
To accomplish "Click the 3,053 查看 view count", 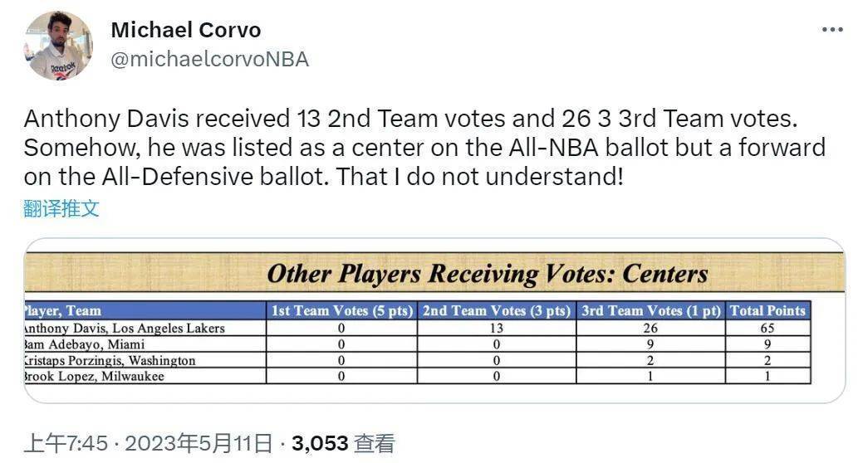I will 343,443.
